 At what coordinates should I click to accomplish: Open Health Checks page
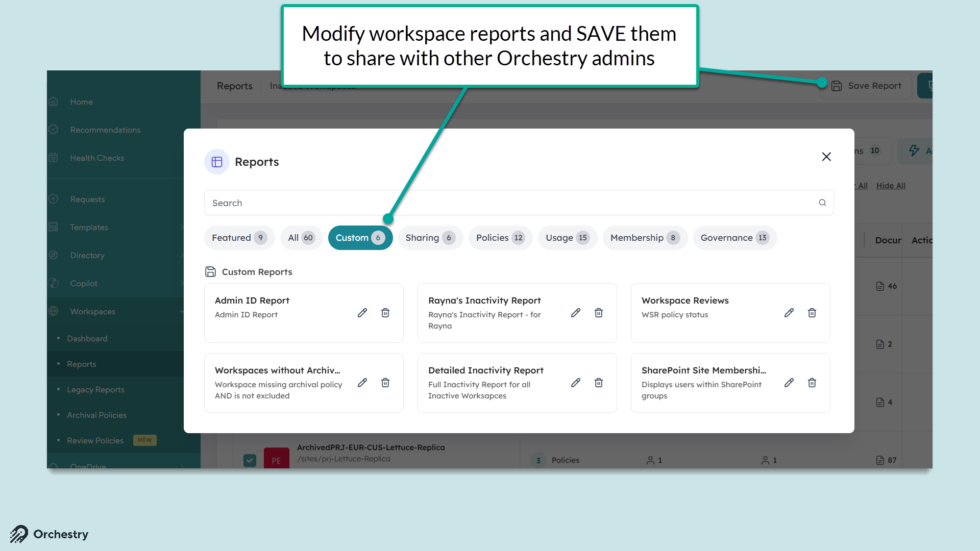tap(97, 158)
